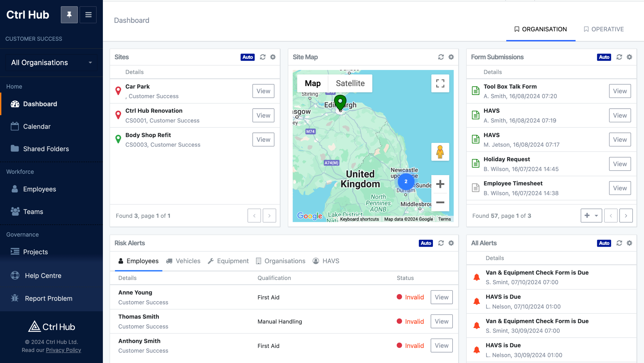
Task: Enter fullscreen view on the map
Action: [440, 83]
